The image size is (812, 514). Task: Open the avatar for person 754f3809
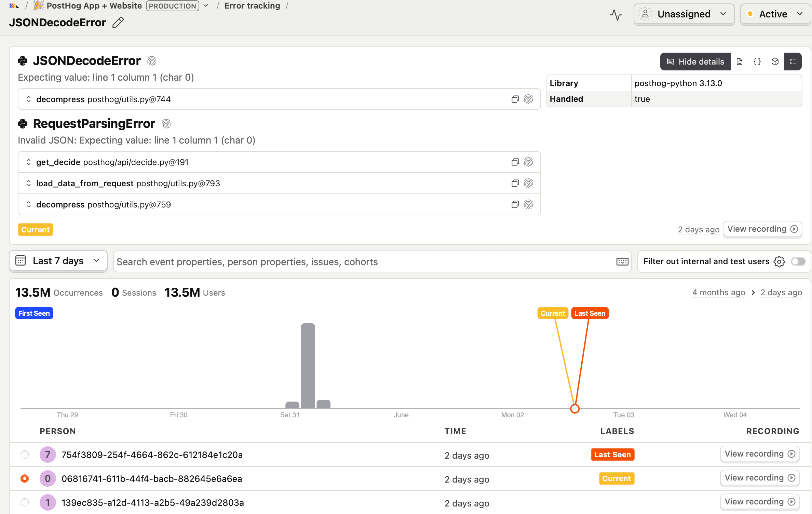click(48, 455)
